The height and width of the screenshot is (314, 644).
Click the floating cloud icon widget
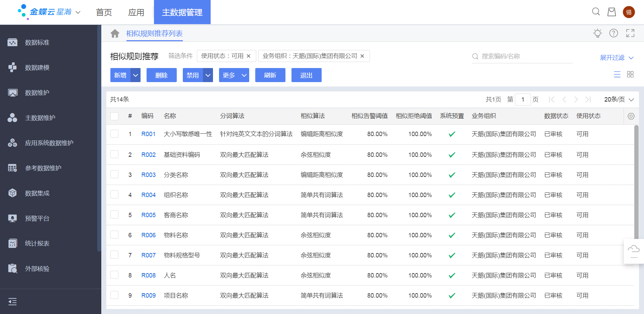[x=634, y=251]
